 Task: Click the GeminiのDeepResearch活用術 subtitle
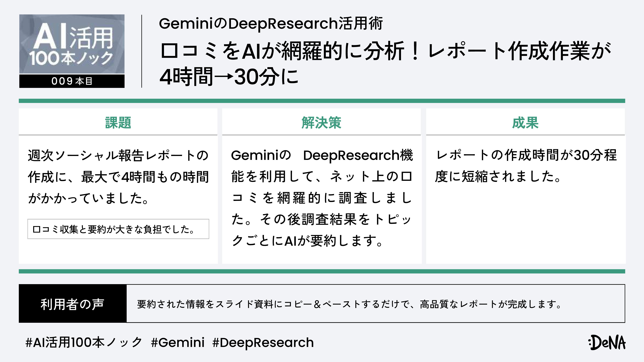tap(270, 23)
